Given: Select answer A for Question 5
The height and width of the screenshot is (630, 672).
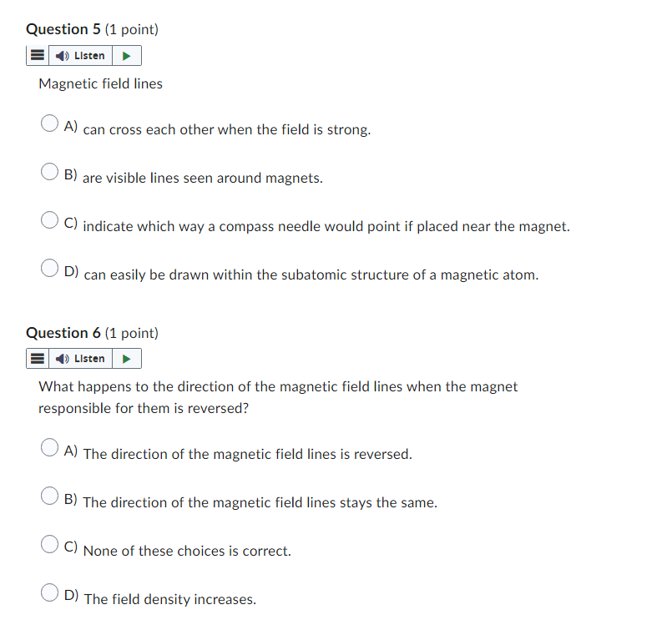Looking at the screenshot, I should click(x=49, y=123).
